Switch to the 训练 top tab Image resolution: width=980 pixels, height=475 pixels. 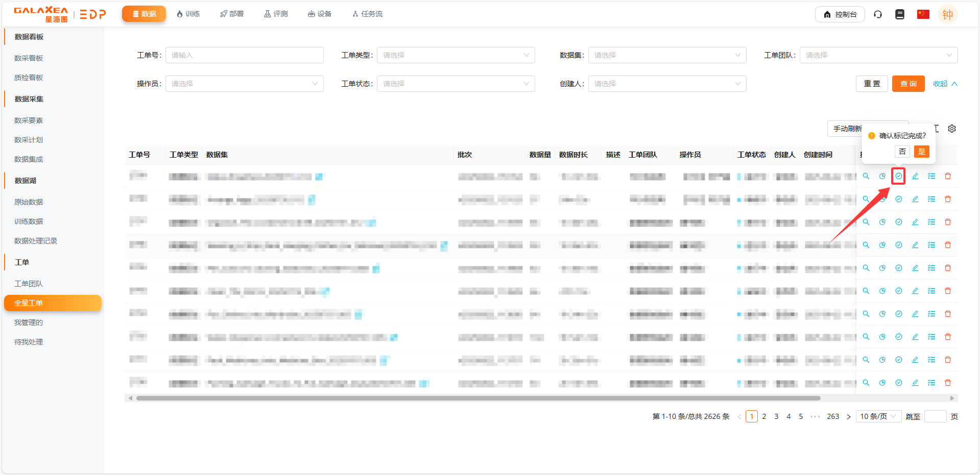188,14
